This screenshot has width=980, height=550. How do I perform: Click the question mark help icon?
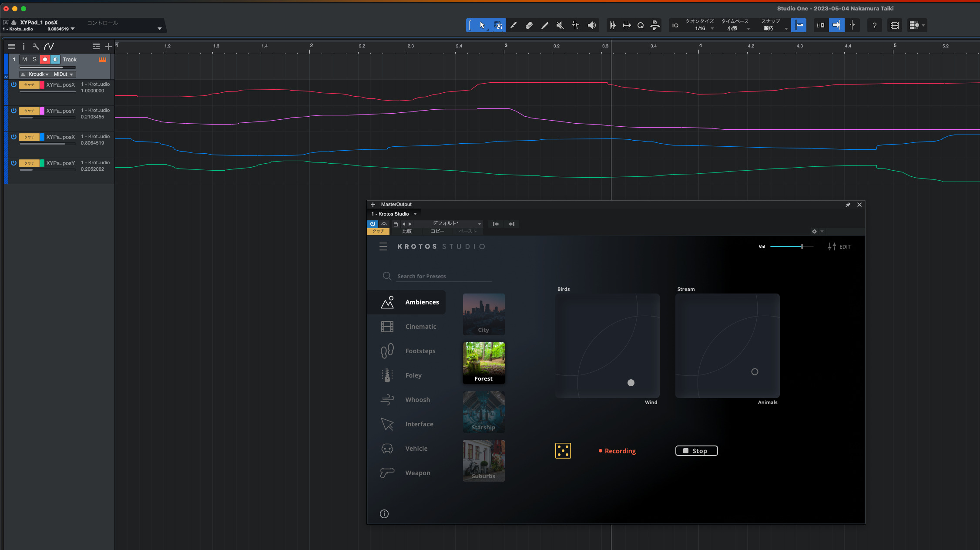874,25
